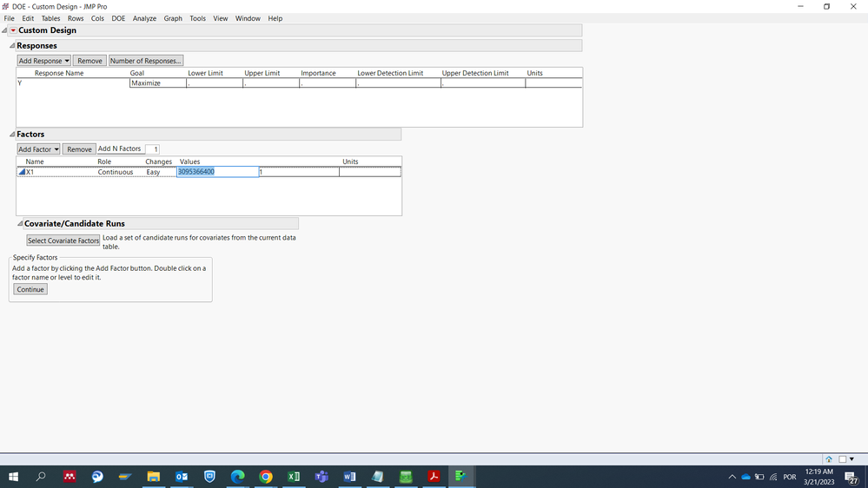Screen dimensions: 868x488
Task: Change the X1 Changes value Easy
Action: 153,172
